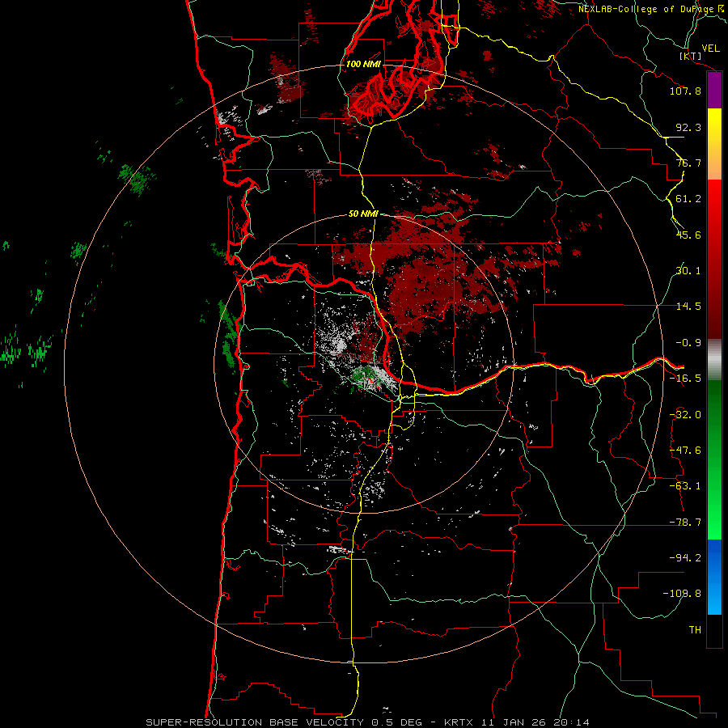Click the gray segment of velocity color bar

pyautogui.click(x=714, y=360)
